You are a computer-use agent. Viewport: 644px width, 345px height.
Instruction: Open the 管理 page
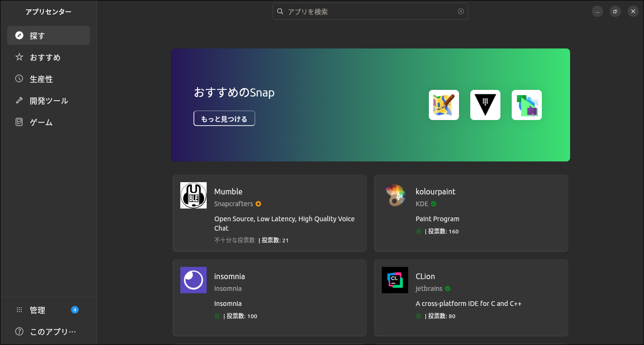(x=48, y=310)
